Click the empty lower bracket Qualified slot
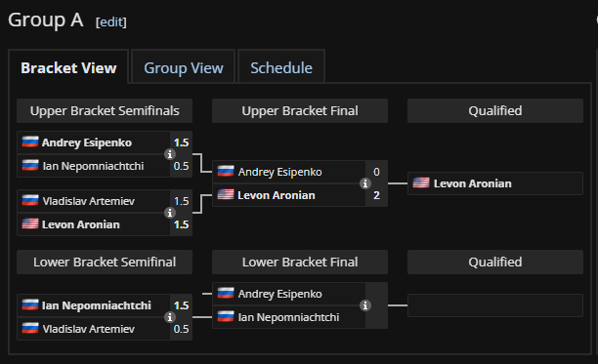This screenshot has height=364, width=598. 495,305
